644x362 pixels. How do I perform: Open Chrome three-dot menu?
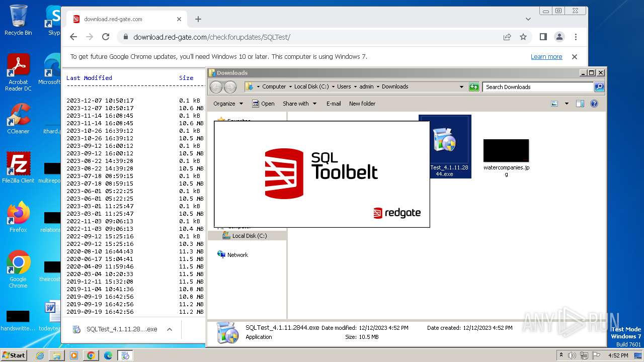pos(576,37)
